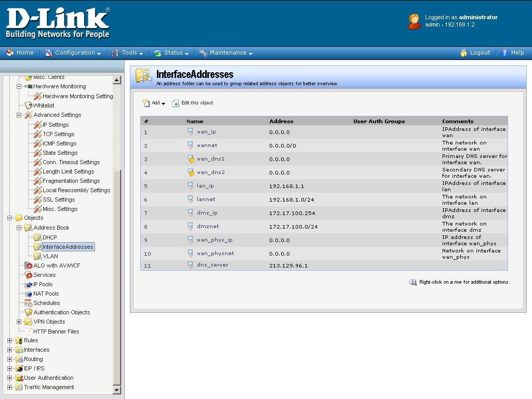Image resolution: width=532 pixels, height=399 pixels.
Task: Open the Maintenance menu
Action: click(228, 53)
